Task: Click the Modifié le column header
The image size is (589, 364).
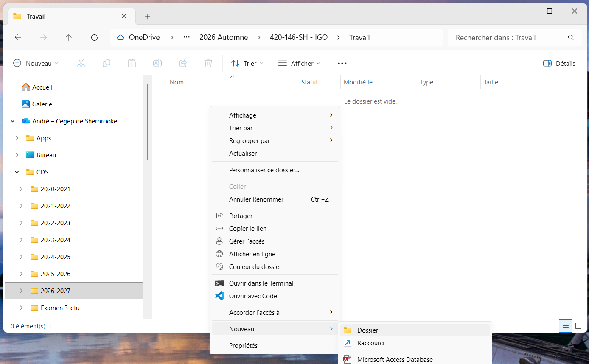Action: (x=379, y=82)
